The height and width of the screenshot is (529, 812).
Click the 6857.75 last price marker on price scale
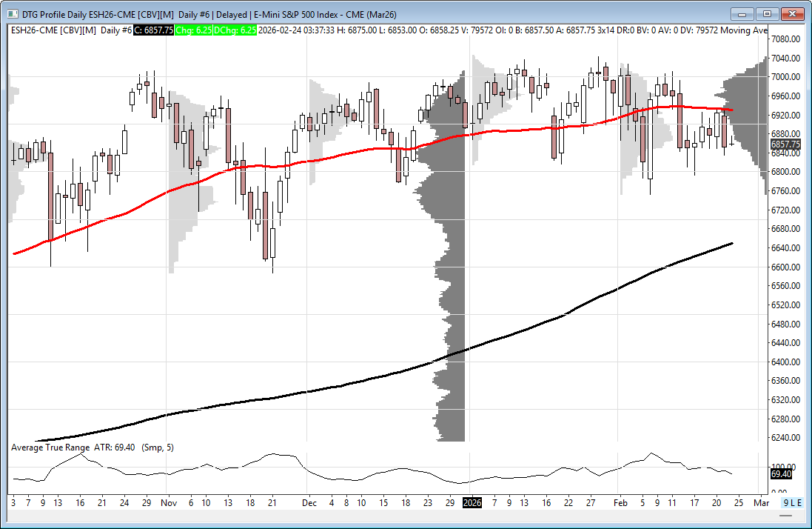[785, 144]
